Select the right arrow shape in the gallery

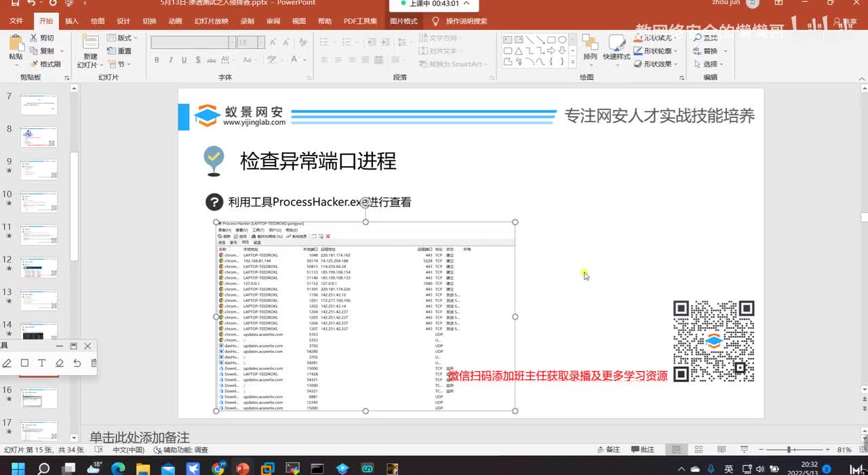552,50
